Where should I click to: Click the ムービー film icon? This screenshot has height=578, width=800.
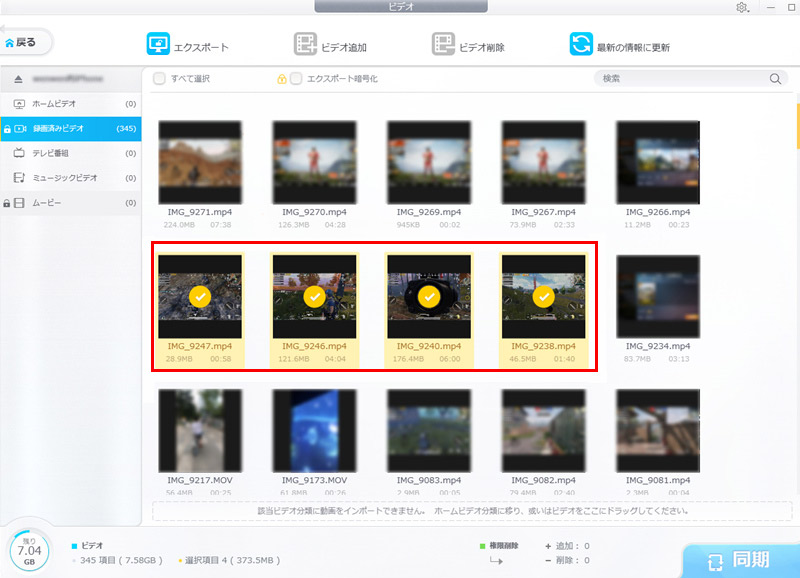point(19,203)
